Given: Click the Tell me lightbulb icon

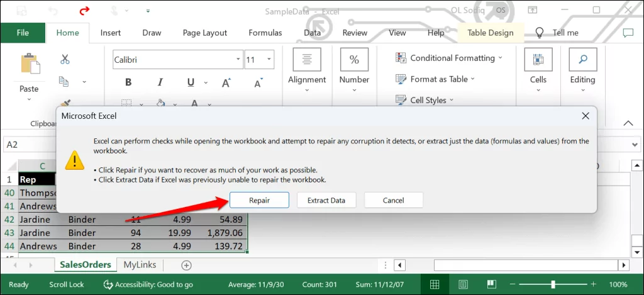Looking at the screenshot, I should (540, 33).
